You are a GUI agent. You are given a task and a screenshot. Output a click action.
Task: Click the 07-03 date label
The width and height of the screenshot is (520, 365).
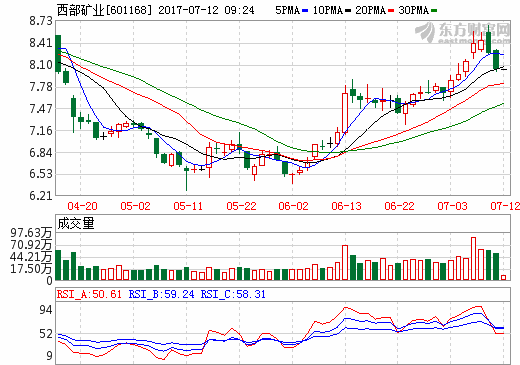pyautogui.click(x=452, y=206)
